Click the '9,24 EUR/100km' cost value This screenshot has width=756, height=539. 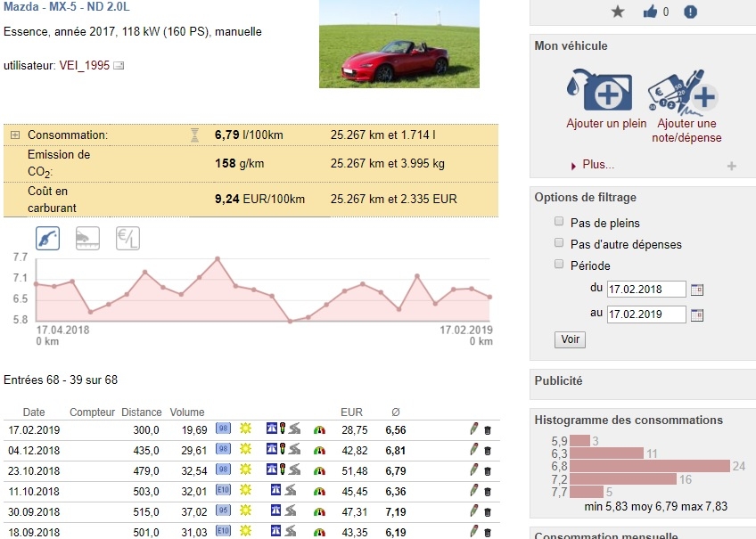(260, 199)
